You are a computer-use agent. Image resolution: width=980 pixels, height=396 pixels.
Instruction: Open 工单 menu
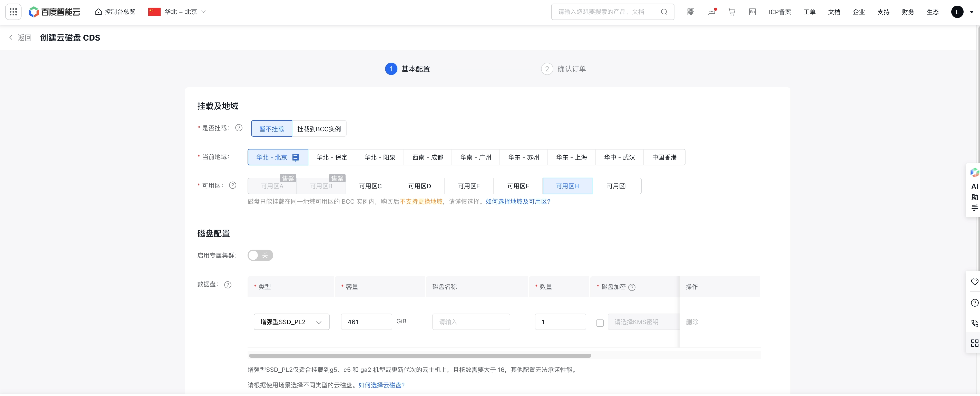pyautogui.click(x=809, y=12)
